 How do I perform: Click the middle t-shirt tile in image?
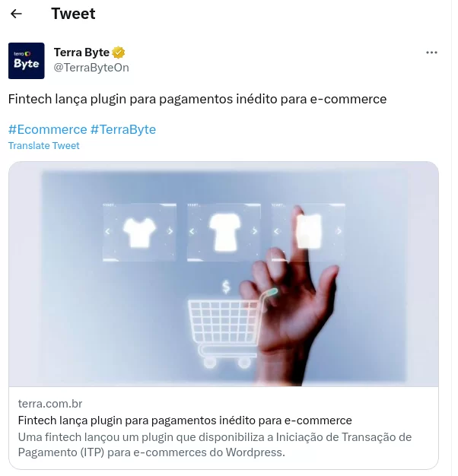click(224, 232)
